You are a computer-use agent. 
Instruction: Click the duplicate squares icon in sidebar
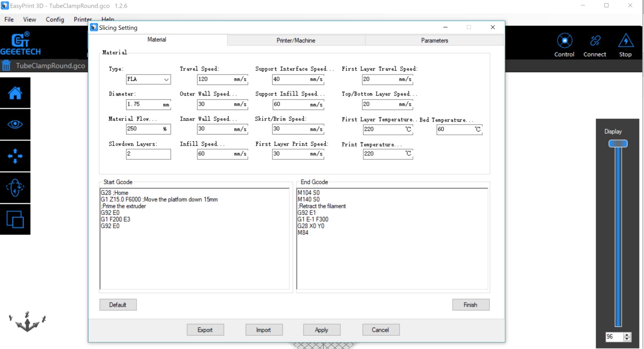[x=15, y=219]
